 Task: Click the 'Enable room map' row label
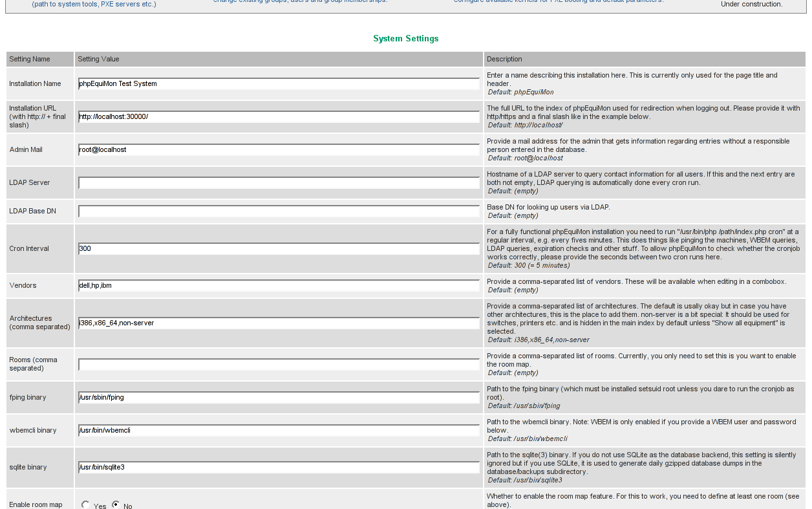[x=36, y=504]
